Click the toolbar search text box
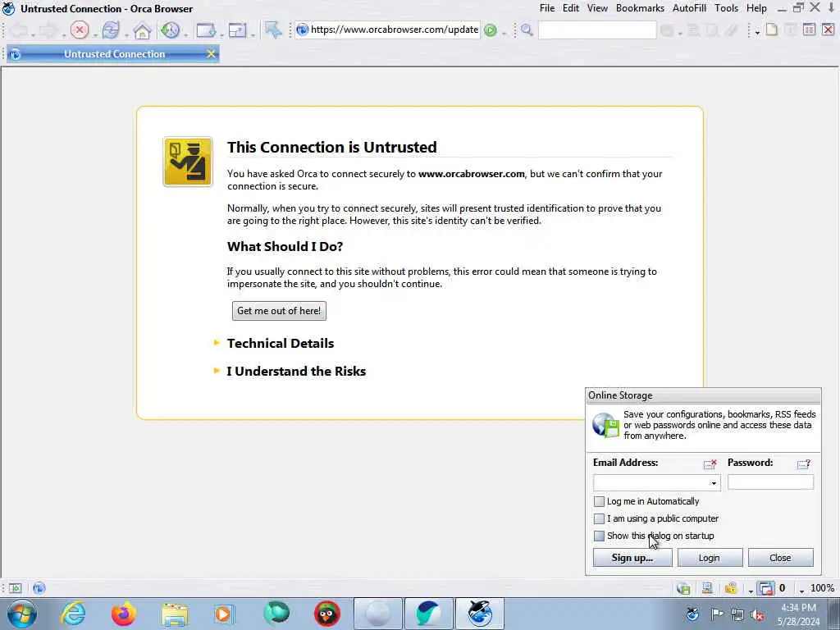This screenshot has width=840, height=630. tap(597, 30)
